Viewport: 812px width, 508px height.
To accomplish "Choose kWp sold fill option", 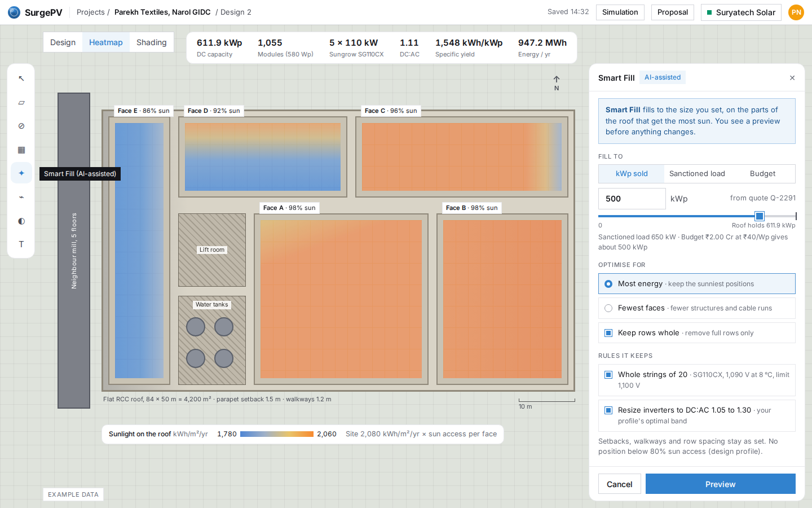I will click(x=632, y=174).
